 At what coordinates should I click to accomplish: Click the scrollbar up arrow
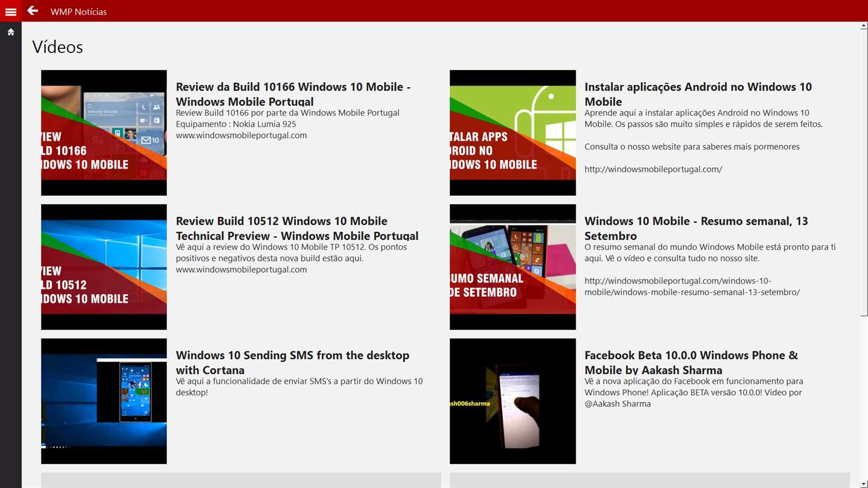[x=864, y=27]
